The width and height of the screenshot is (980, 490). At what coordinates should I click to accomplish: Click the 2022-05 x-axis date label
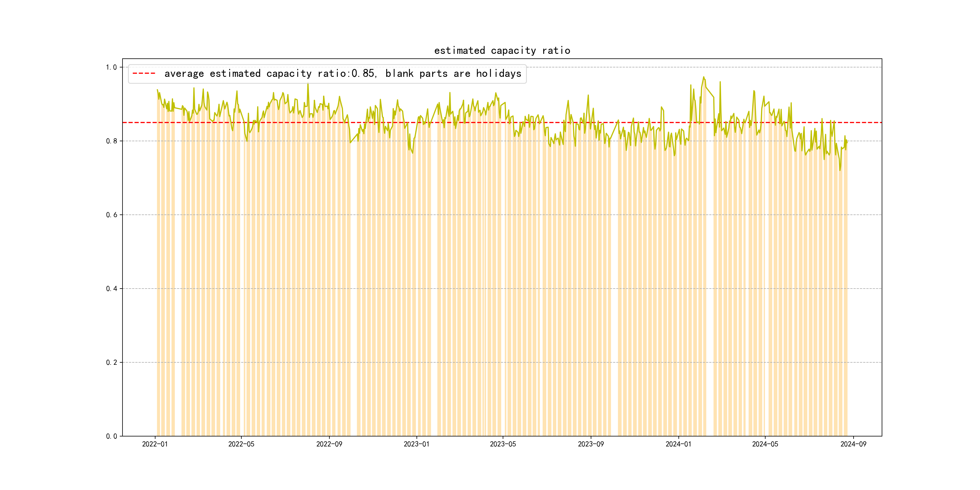click(x=241, y=444)
